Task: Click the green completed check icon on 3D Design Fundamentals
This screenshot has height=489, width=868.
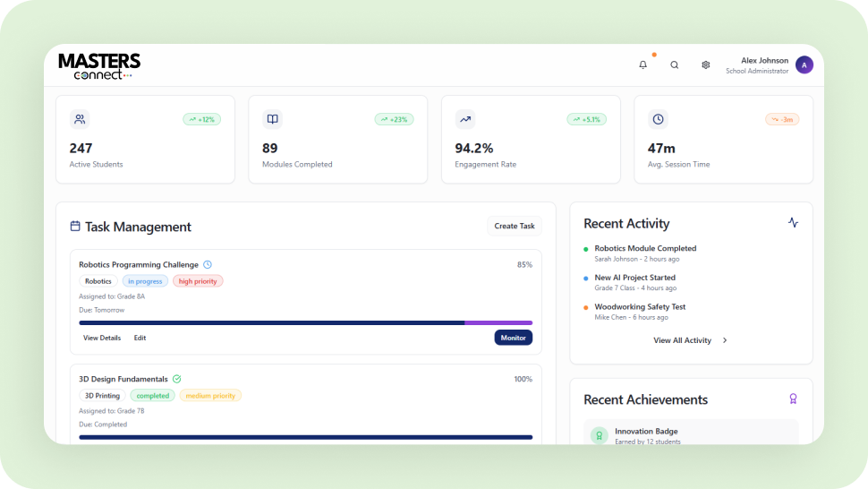Action: [x=177, y=379]
